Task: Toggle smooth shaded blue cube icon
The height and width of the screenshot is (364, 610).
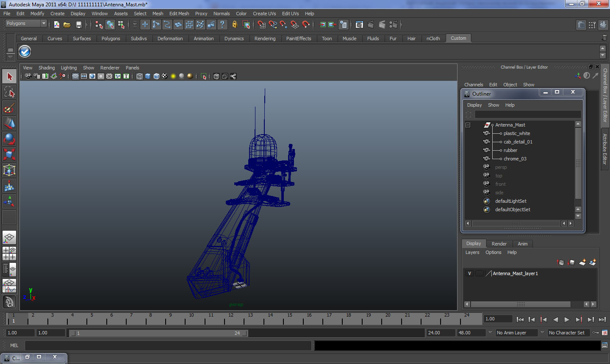Action: (148, 76)
